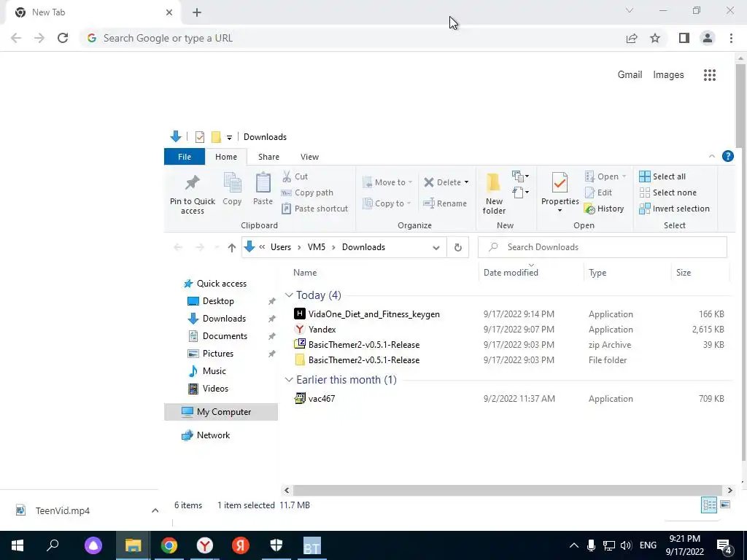
Task: Switch to Large icons view in status bar
Action: point(725,505)
